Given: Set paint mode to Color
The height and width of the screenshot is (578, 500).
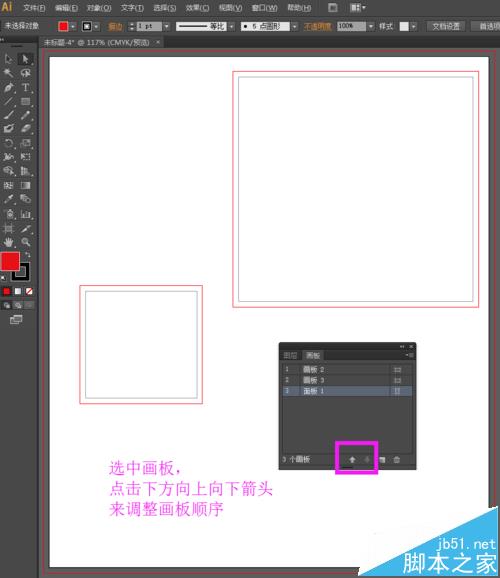Looking at the screenshot, I should coord(7,292).
